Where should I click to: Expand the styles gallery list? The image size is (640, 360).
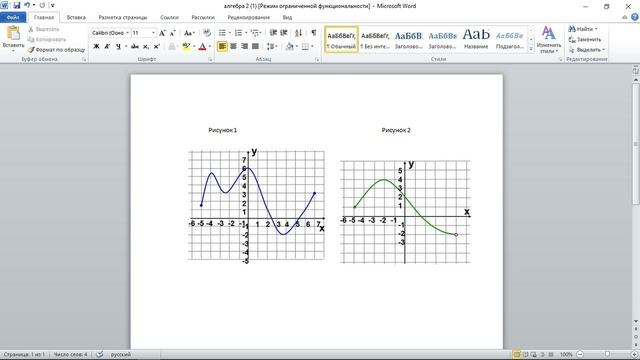pyautogui.click(x=531, y=49)
